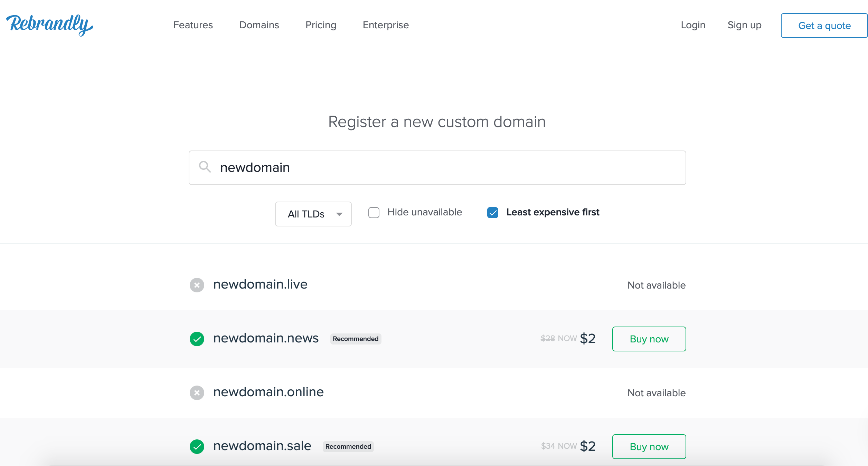Screen dimensions: 868x466
Task: Click the $2 price for newdomain.sale
Action: click(x=588, y=446)
